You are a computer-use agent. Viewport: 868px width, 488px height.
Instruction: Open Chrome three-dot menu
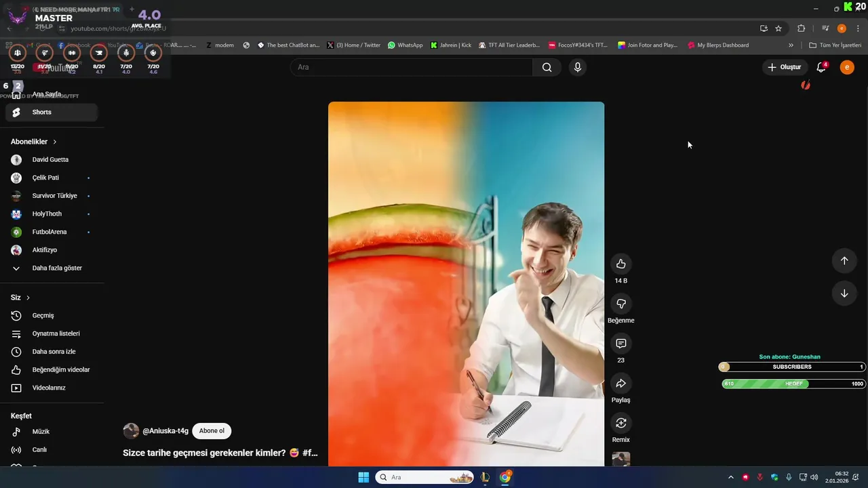[858, 28]
